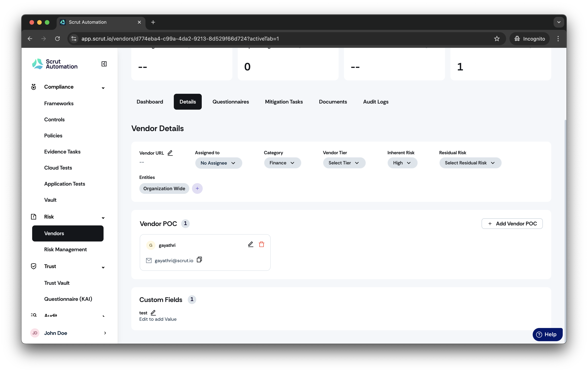Expand the John Doe account arrow
Image resolution: width=588 pixels, height=372 pixels.
tap(105, 333)
